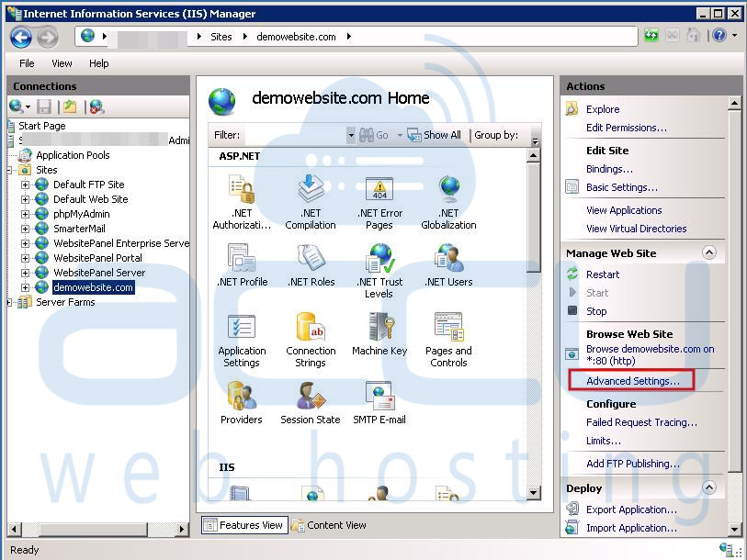Open the View menu
Viewport: 747px width, 560px height.
click(62, 63)
